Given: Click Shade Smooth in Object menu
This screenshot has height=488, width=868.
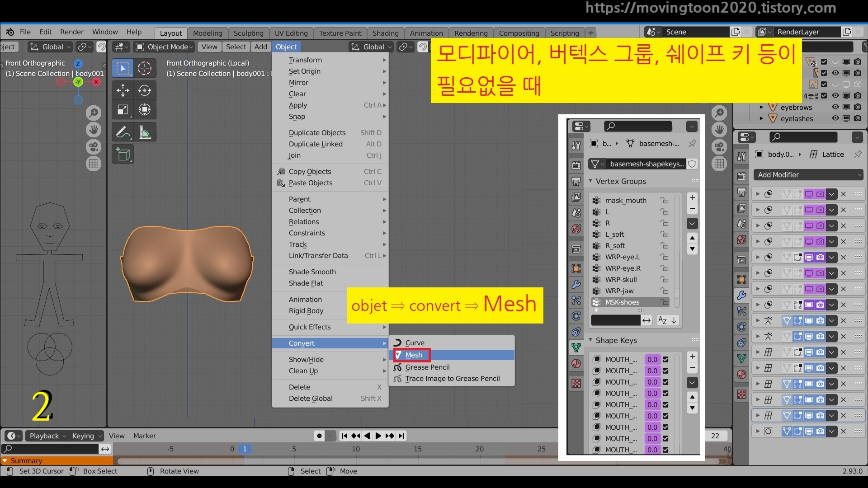Looking at the screenshot, I should [330, 272].
